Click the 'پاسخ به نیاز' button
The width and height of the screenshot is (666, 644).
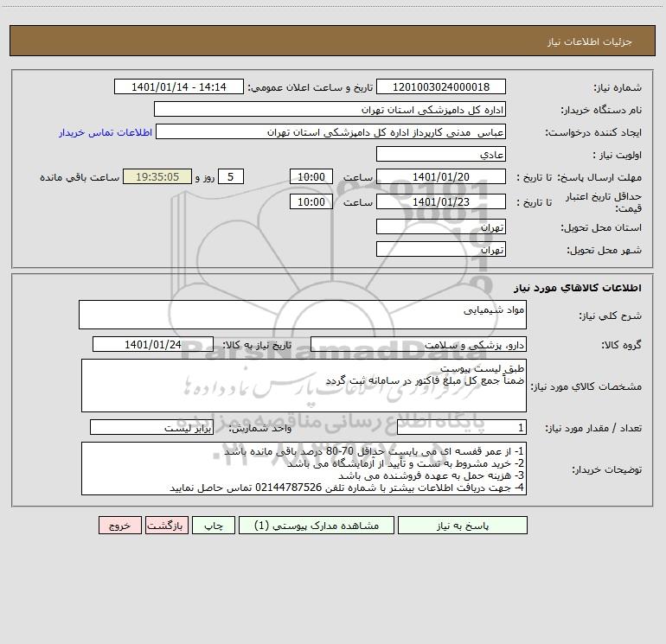(x=462, y=525)
